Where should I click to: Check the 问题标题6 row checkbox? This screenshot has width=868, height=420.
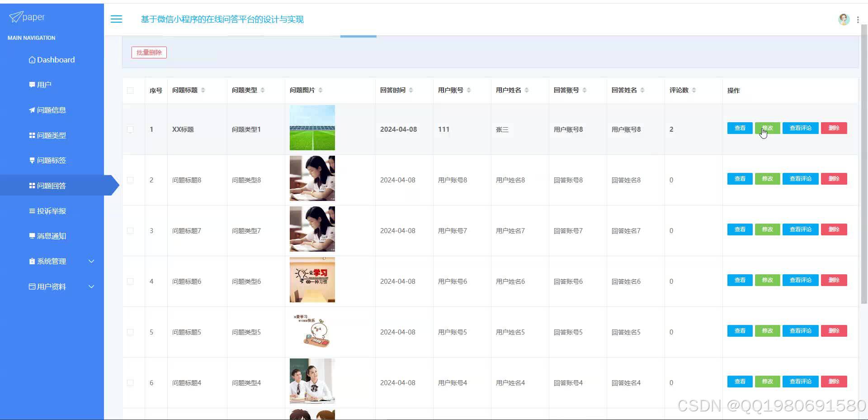click(130, 282)
